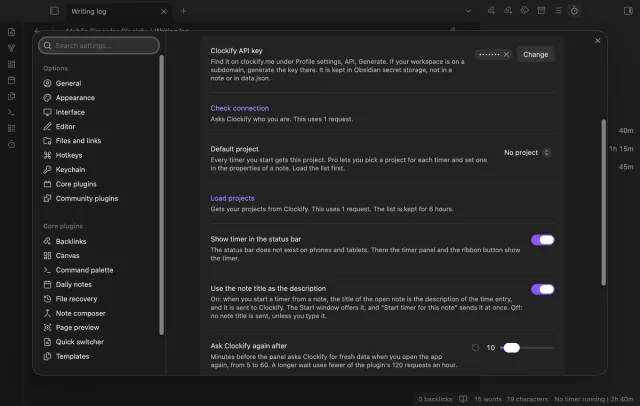Toggle the right sidebar panel icon

point(628,11)
